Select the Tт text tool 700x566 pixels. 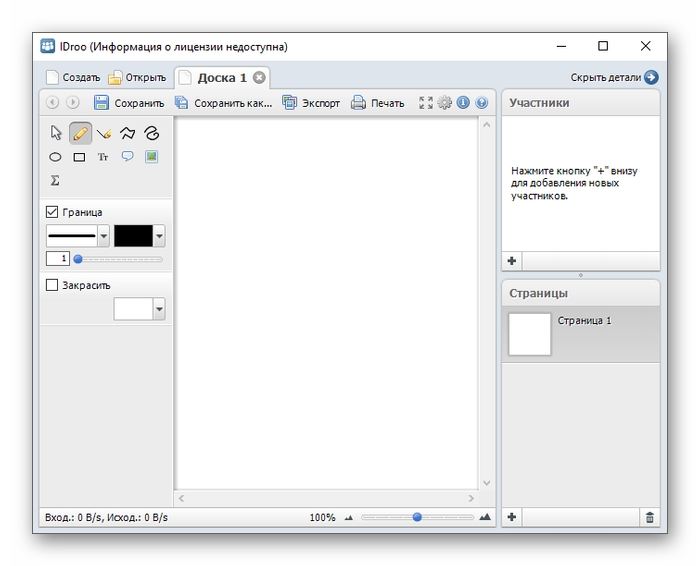[103, 157]
